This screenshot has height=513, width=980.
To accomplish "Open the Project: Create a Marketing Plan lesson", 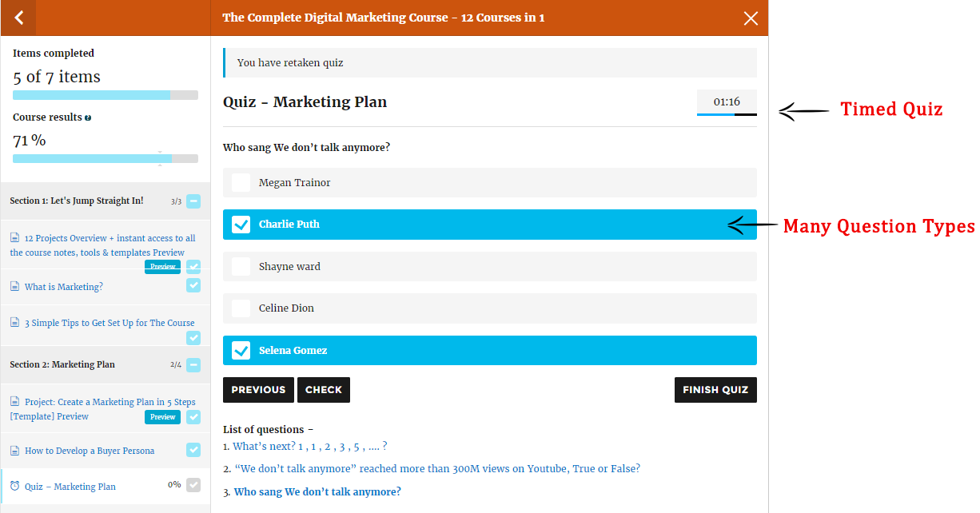I will (x=110, y=402).
